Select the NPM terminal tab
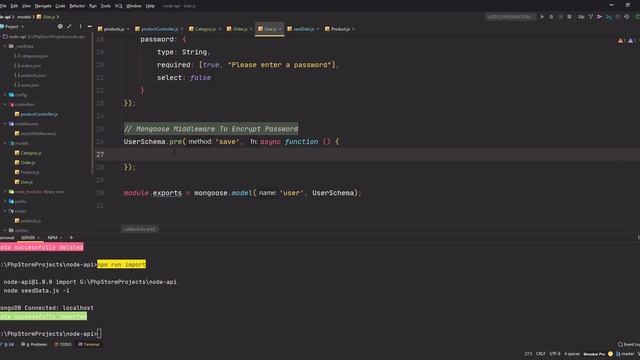Screen dimensions: 640x360 [x=52, y=238]
